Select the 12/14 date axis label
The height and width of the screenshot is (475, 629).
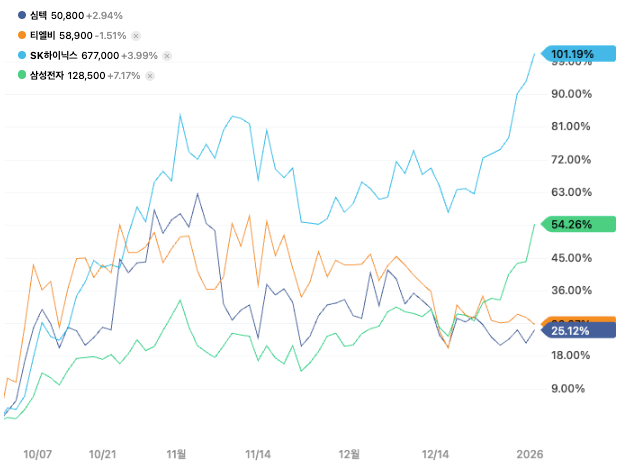click(436, 453)
